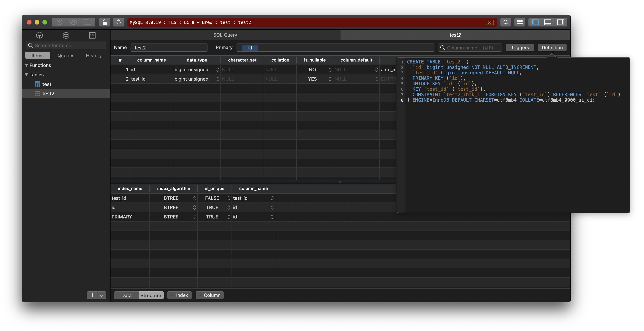Select the connection plug icon
The height and width of the screenshot is (331, 644).
(39, 35)
